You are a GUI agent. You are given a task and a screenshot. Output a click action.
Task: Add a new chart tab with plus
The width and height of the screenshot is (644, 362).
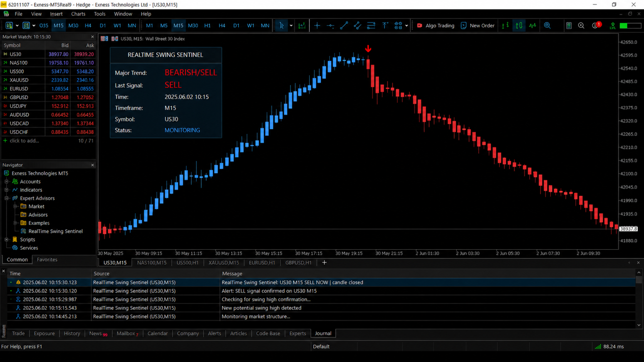324,263
